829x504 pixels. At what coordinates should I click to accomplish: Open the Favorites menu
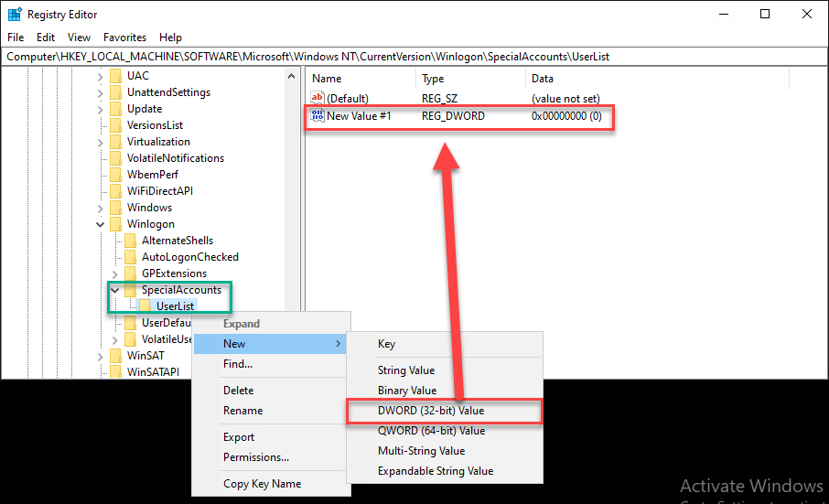(x=124, y=38)
